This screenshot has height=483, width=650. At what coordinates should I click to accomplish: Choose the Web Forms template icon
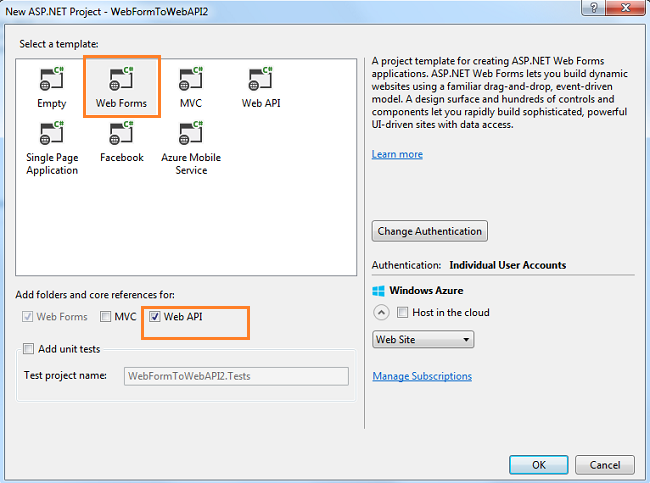pyautogui.click(x=121, y=80)
